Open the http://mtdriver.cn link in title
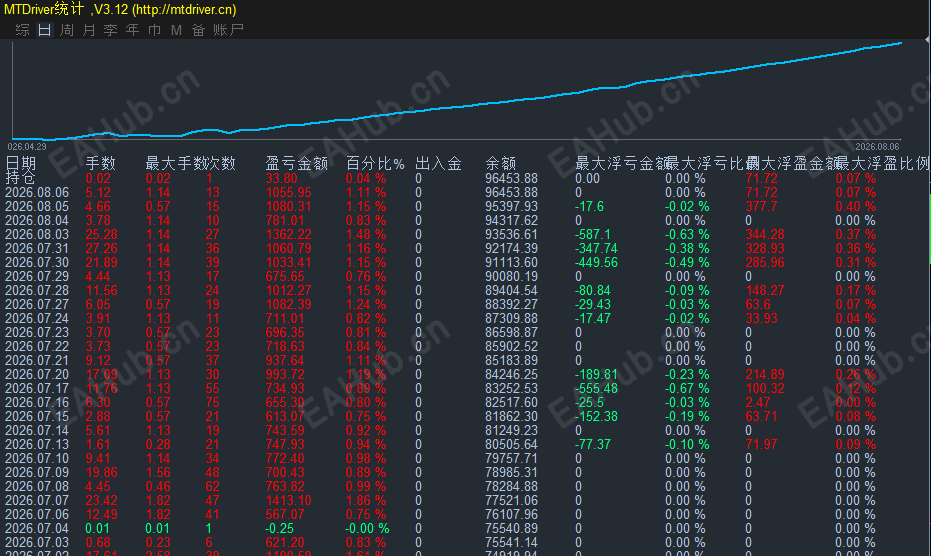The height and width of the screenshot is (557, 931). 184,10
